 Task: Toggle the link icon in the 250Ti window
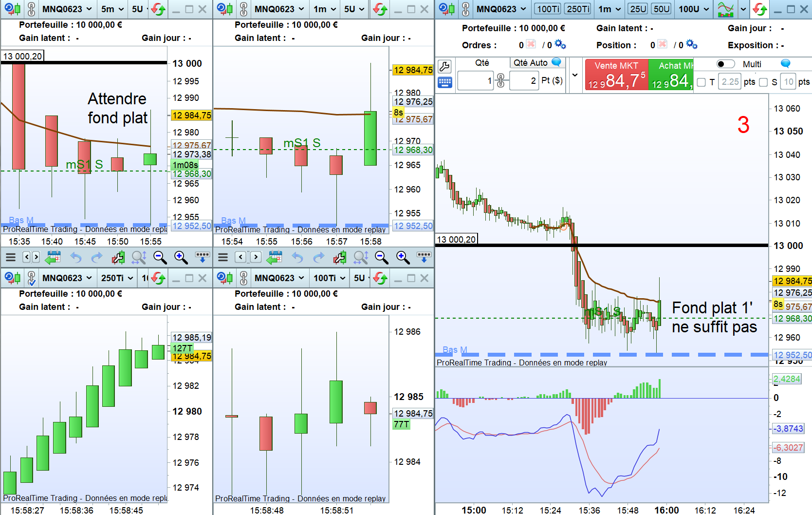tap(31, 278)
